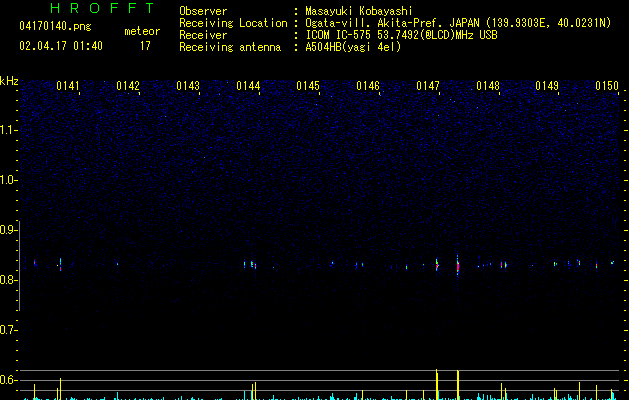
Task: Click the 0145 time marker
Action: [x=308, y=86]
